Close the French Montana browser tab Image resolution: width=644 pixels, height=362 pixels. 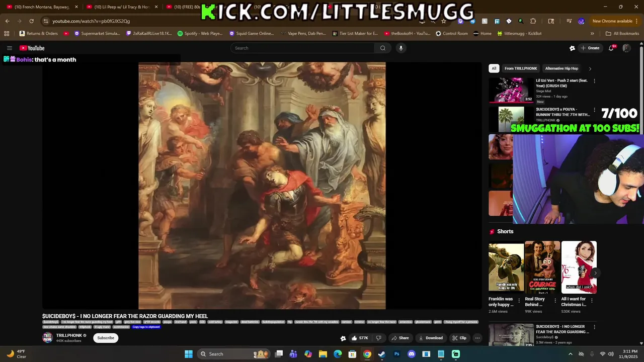[76, 7]
